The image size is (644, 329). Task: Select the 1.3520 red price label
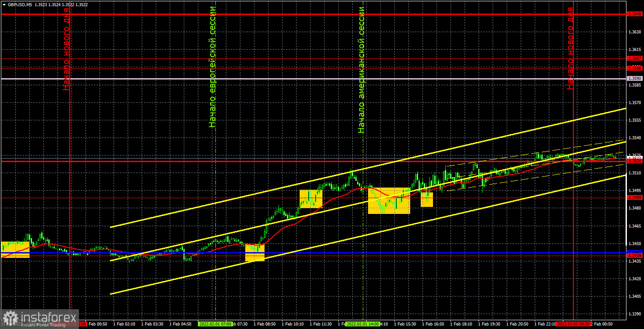pyautogui.click(x=635, y=161)
